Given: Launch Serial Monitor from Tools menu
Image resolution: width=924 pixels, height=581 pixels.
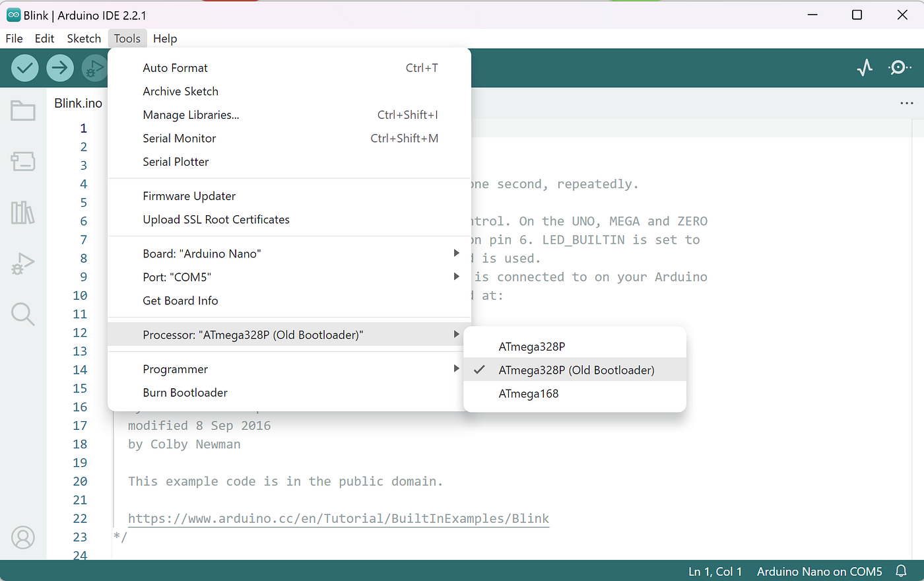Looking at the screenshot, I should point(289,138).
